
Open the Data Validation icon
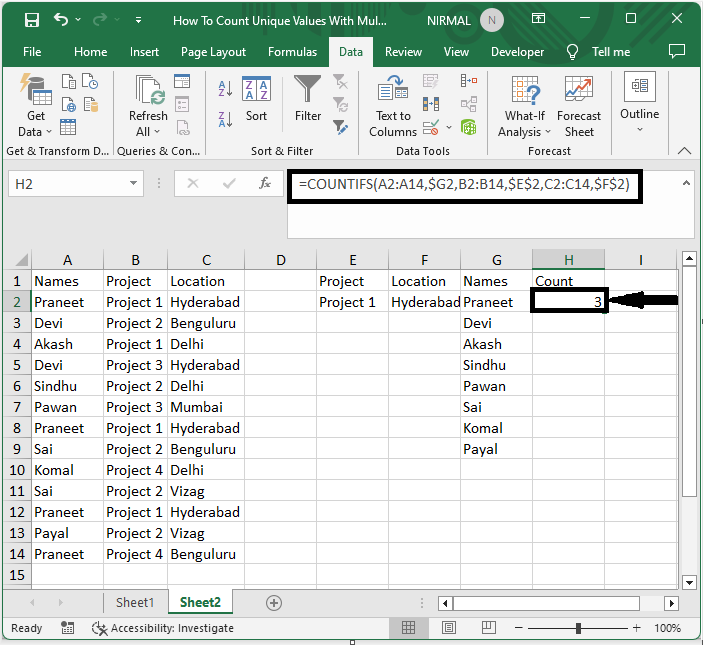pyautogui.click(x=431, y=128)
